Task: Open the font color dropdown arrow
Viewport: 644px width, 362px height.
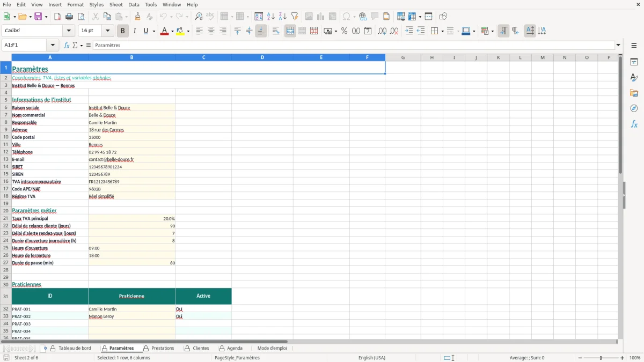Action: pos(172,31)
